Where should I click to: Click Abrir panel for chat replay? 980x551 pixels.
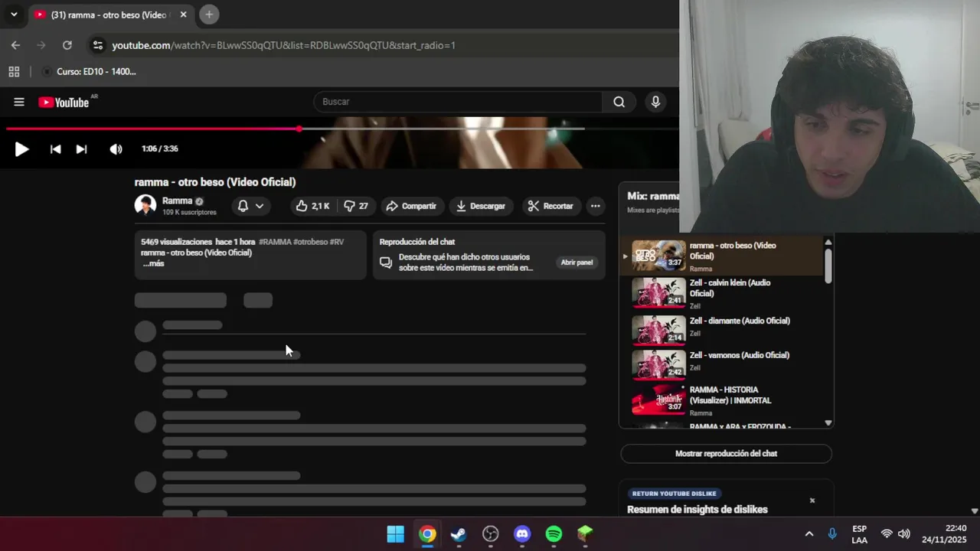(577, 262)
